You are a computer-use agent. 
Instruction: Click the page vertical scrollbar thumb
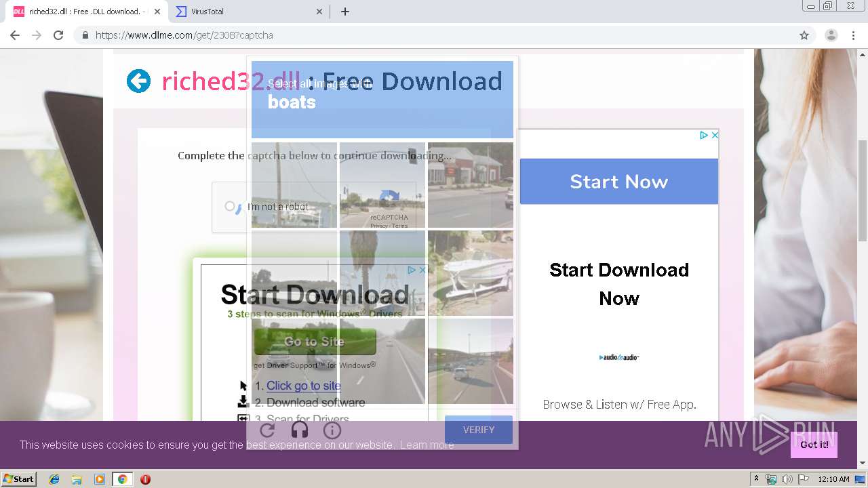point(863,190)
